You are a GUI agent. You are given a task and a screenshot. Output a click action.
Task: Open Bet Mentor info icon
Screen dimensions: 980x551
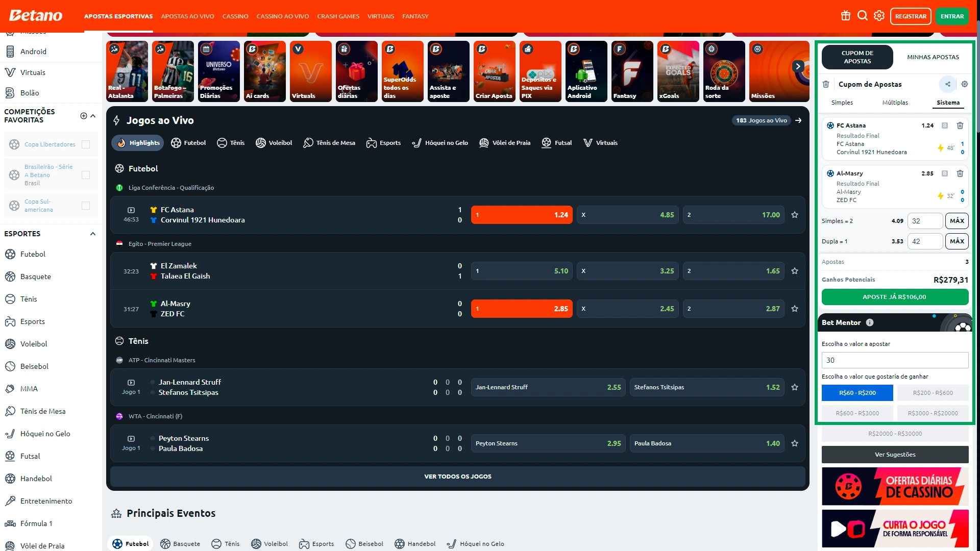tap(870, 322)
